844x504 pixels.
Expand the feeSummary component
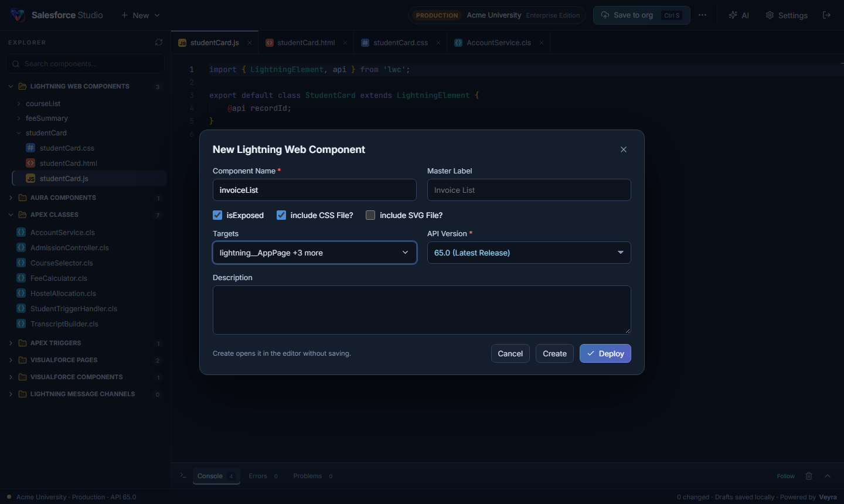click(19, 118)
